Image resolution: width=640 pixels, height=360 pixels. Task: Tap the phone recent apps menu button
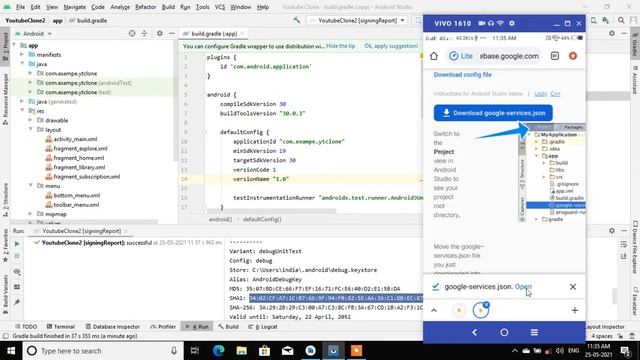coord(534,332)
